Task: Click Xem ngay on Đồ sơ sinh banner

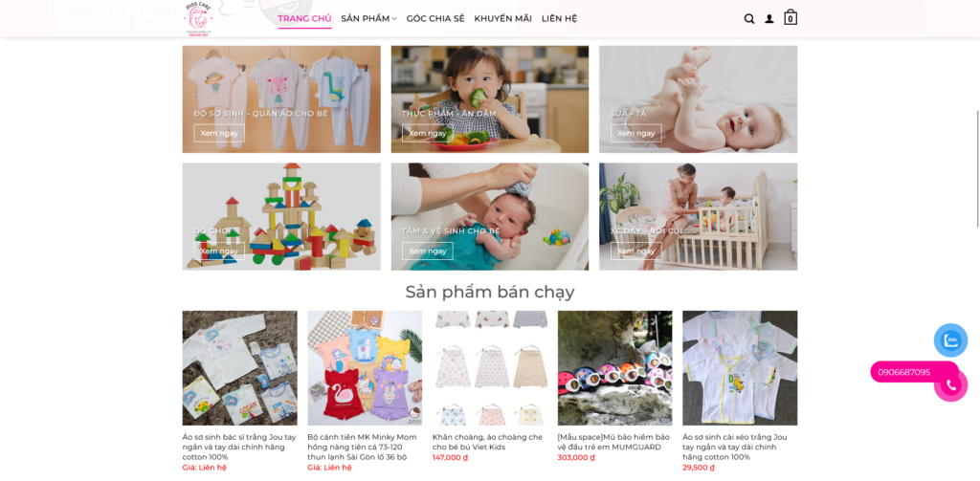Action: click(219, 133)
